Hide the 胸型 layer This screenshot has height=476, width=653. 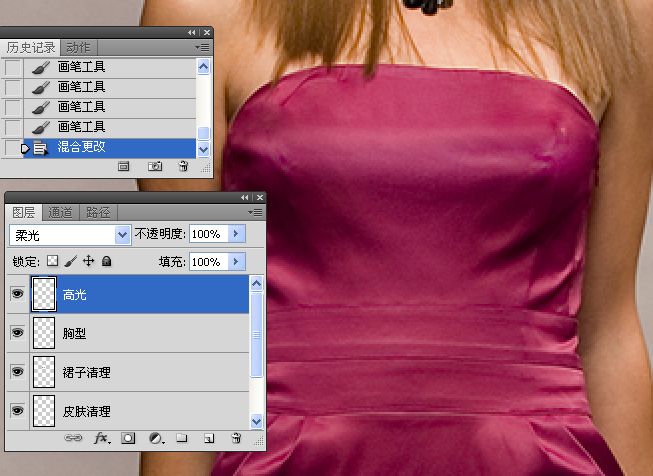point(17,333)
